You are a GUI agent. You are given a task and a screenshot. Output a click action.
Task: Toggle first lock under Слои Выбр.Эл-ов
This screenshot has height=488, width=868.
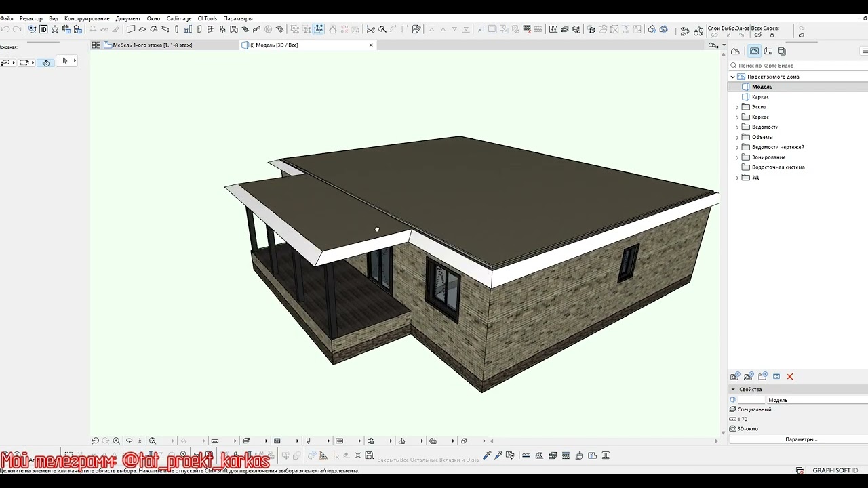tap(728, 35)
